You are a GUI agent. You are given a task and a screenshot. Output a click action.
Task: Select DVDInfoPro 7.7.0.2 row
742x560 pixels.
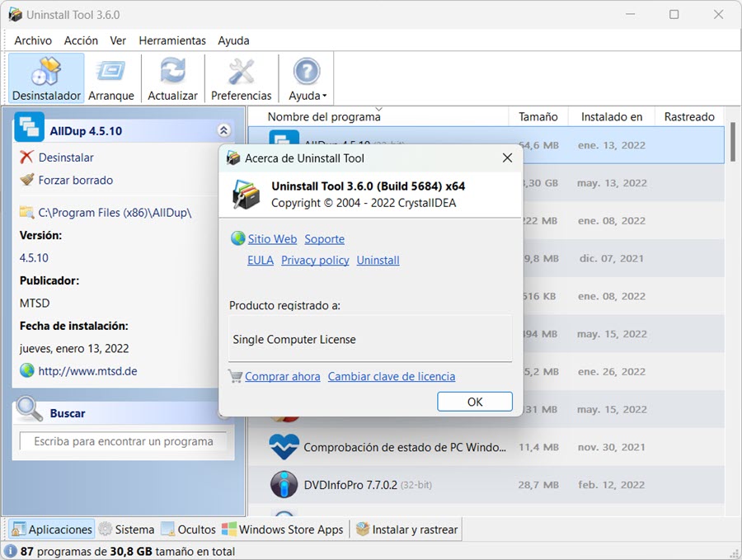coord(486,485)
